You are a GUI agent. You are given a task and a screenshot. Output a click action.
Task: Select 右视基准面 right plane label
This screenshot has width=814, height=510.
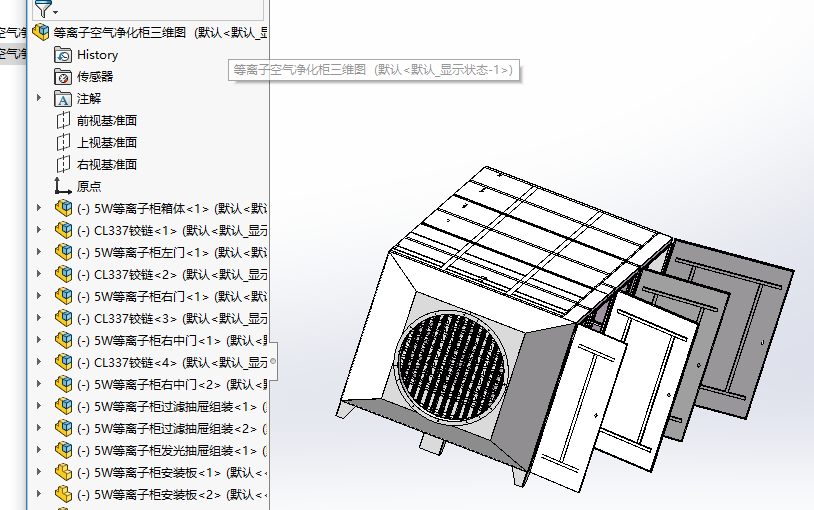pyautogui.click(x=107, y=164)
